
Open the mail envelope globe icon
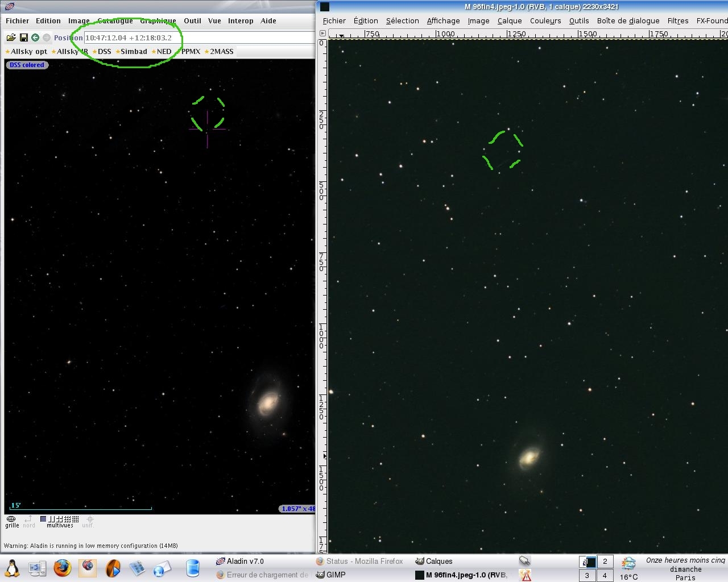pos(162,568)
